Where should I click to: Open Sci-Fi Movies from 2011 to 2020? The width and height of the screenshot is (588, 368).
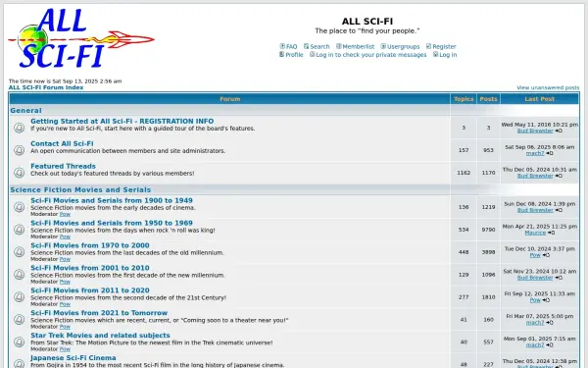[90, 290]
